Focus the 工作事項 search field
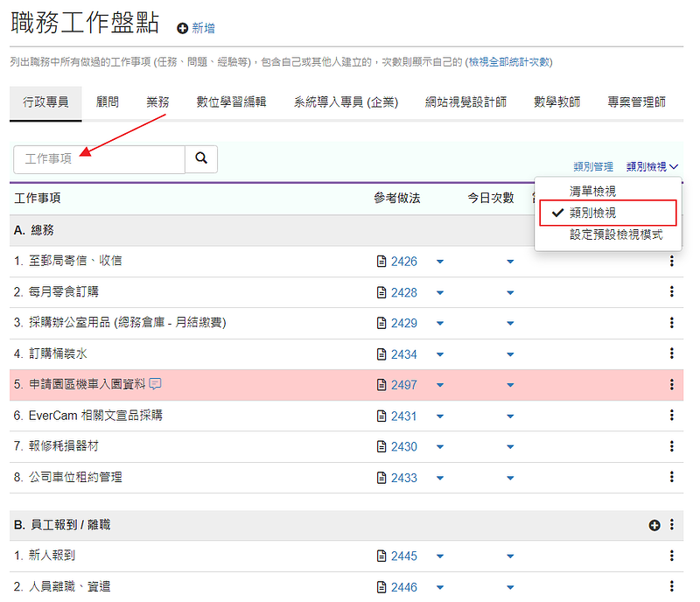Viewport: 700px width, 602px height. (x=99, y=159)
